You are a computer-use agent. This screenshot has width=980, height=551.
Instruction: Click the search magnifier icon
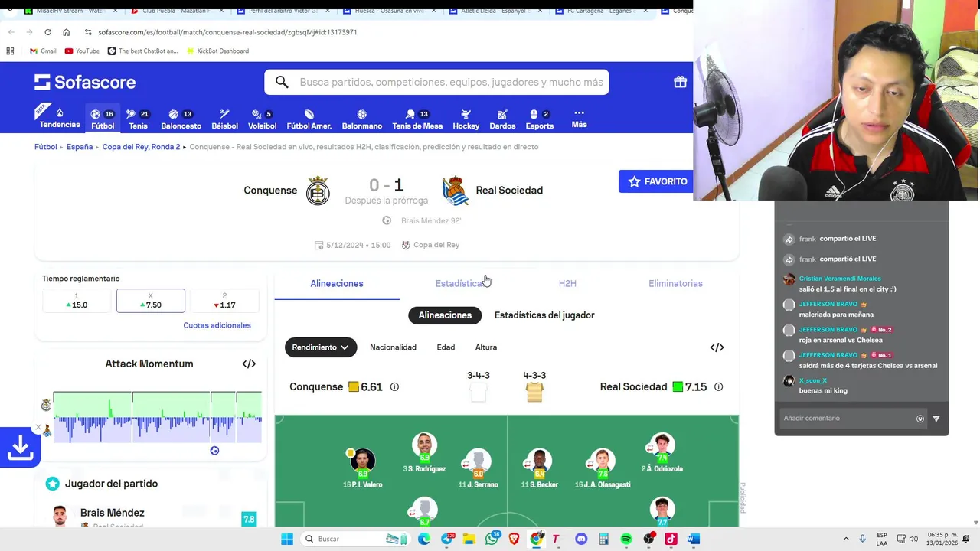[x=282, y=82]
